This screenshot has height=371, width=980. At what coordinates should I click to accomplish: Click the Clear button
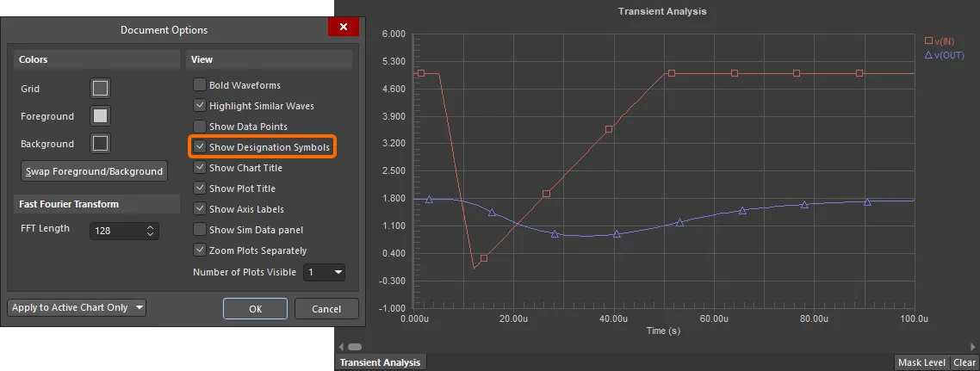(964, 362)
